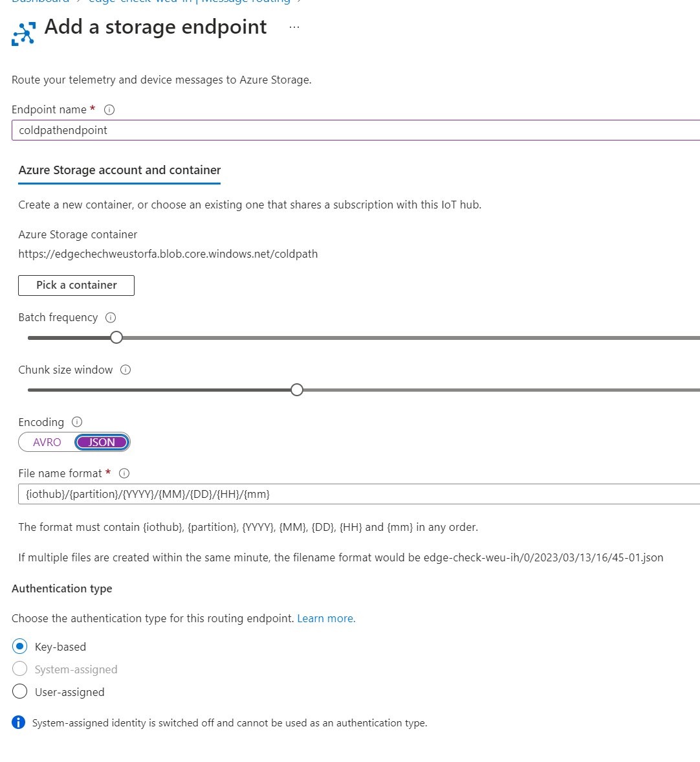Open the File name format info icon
700x762 pixels.
tap(124, 473)
